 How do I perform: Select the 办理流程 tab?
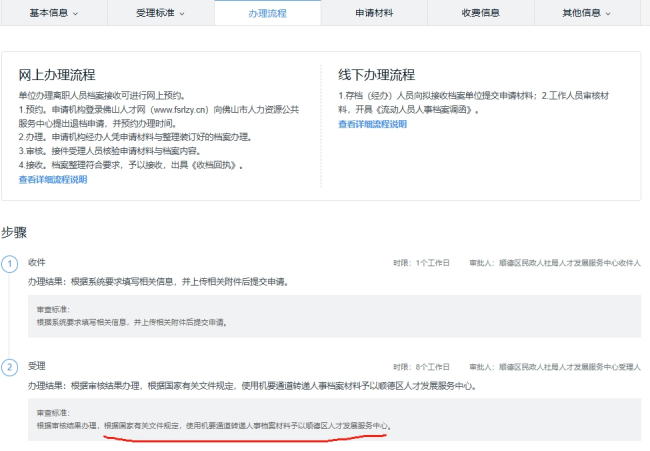[267, 13]
